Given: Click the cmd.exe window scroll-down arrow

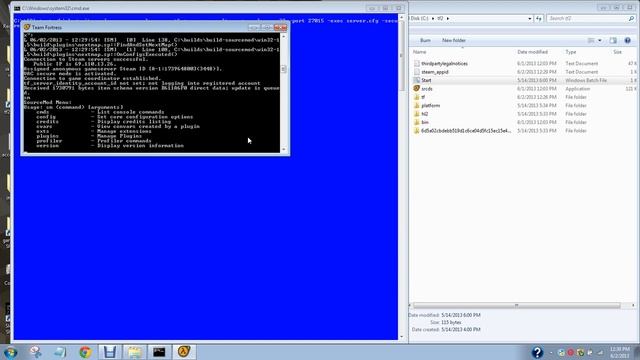Looking at the screenshot, I should pos(402,337).
